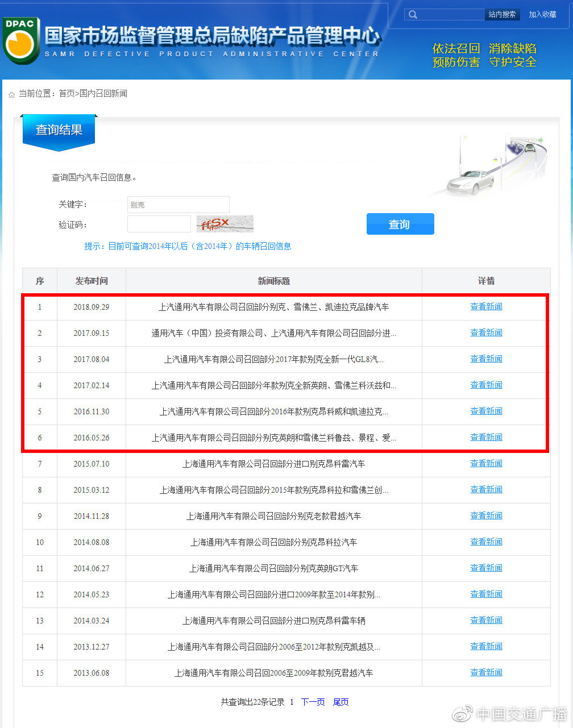Screen dimensions: 573x728
Task: Open 国内召回新闻 breadcrumb link
Action: click(103, 94)
